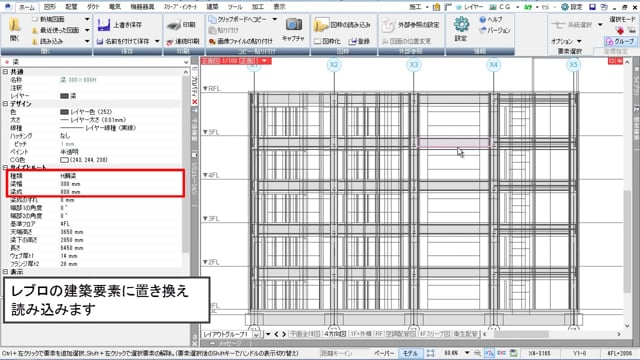Screen dimensions: 640x360
Task: Expand the 表示 property section
Action: [x=5, y=272]
